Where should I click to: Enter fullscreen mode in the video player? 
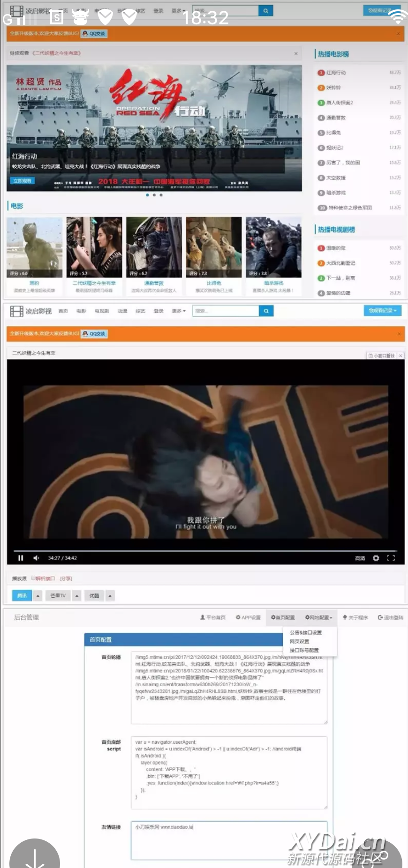tap(391, 558)
